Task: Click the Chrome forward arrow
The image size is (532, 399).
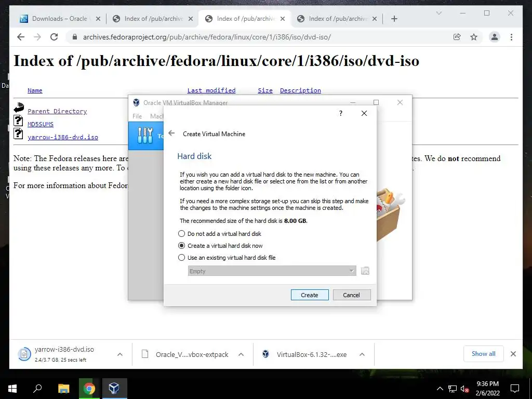Action: click(x=37, y=37)
